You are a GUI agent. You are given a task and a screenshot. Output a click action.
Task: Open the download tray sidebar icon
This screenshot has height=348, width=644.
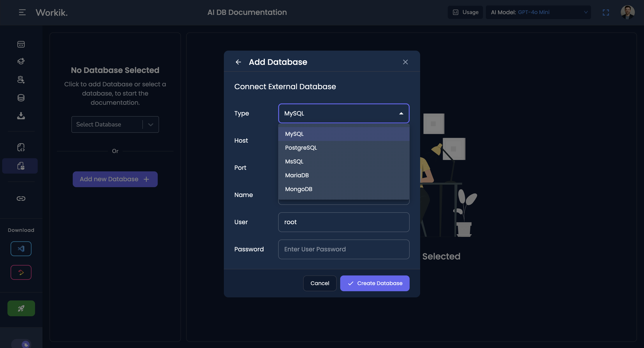coord(21,115)
